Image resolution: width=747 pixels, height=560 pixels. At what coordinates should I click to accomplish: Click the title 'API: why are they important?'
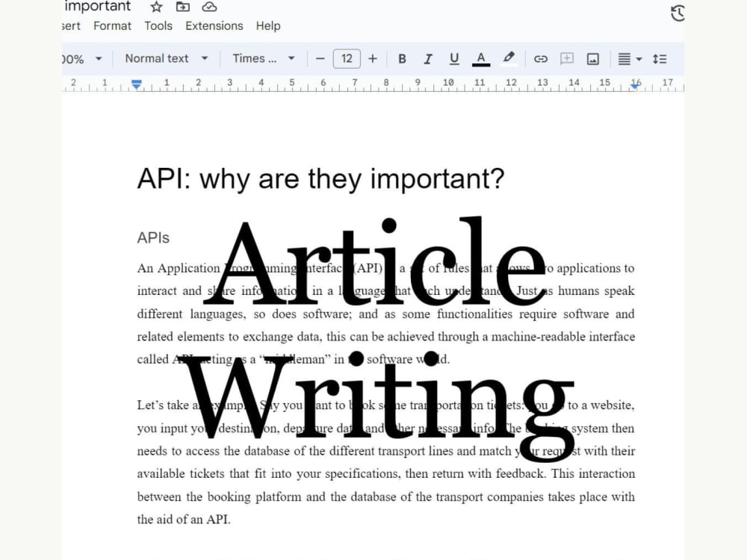click(320, 179)
